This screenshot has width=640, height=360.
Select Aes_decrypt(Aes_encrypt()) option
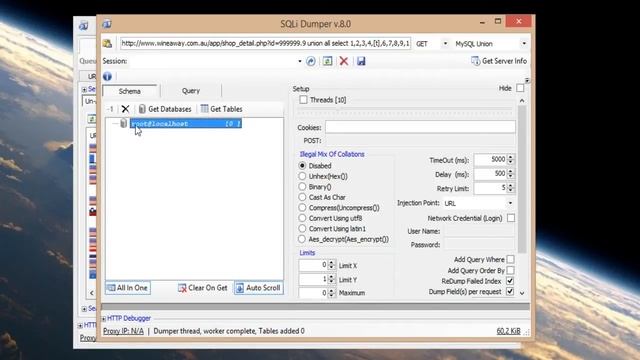(x=302, y=239)
